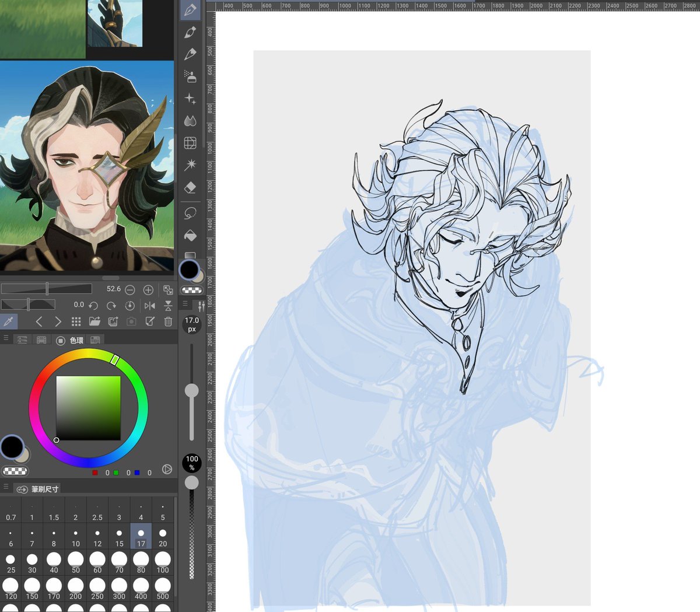Open the color panel hamburger menu
This screenshot has width=700, height=612.
(x=6, y=338)
